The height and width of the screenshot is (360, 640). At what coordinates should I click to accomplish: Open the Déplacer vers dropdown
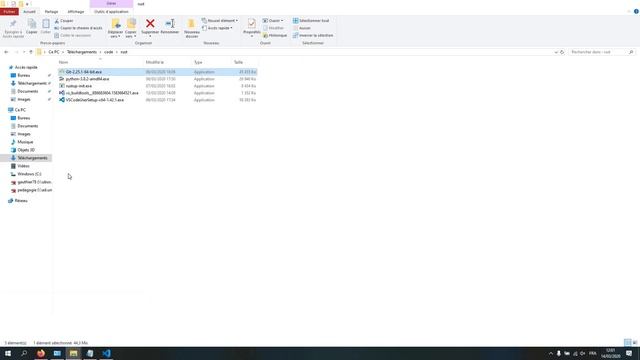[x=116, y=34]
